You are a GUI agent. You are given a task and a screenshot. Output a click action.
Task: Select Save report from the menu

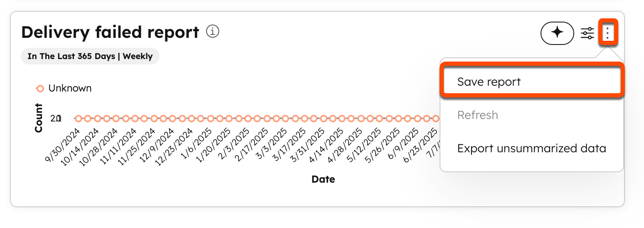pyautogui.click(x=489, y=82)
